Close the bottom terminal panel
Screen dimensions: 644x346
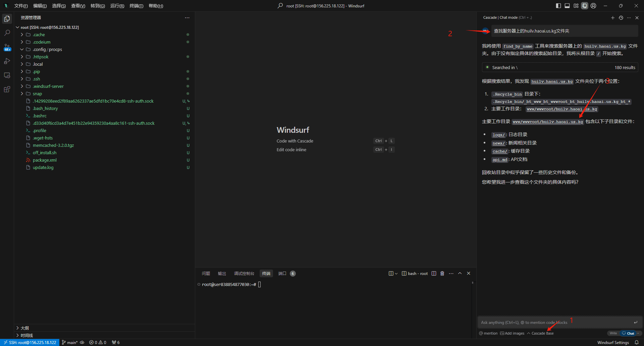pos(469,274)
